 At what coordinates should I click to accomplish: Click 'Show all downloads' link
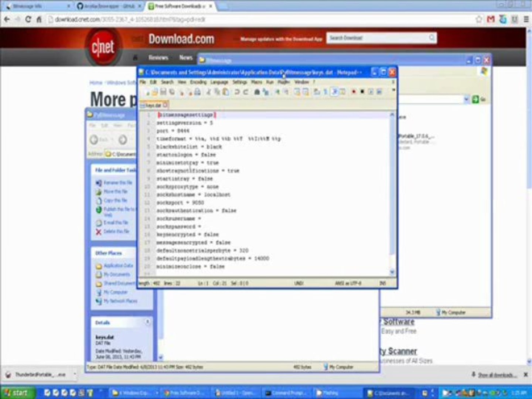click(x=497, y=375)
